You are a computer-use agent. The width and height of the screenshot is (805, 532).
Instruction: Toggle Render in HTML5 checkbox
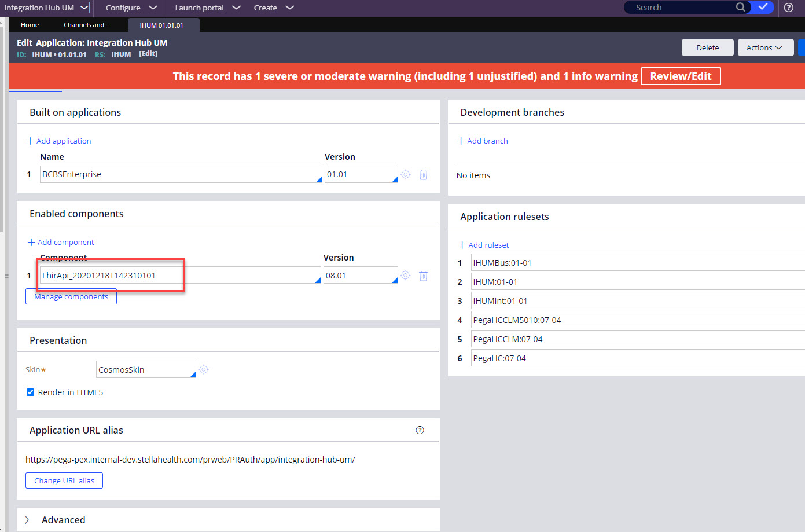tap(31, 392)
